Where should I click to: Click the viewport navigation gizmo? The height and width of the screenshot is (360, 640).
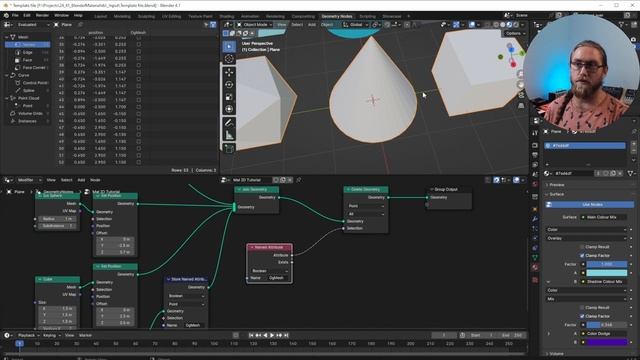point(511,56)
